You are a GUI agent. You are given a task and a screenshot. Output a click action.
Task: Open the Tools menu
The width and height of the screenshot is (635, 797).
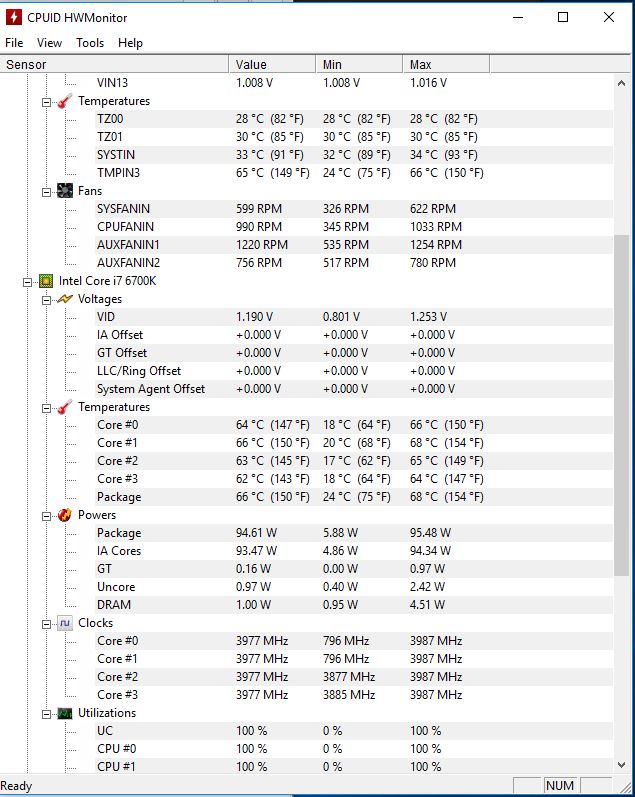click(x=90, y=43)
